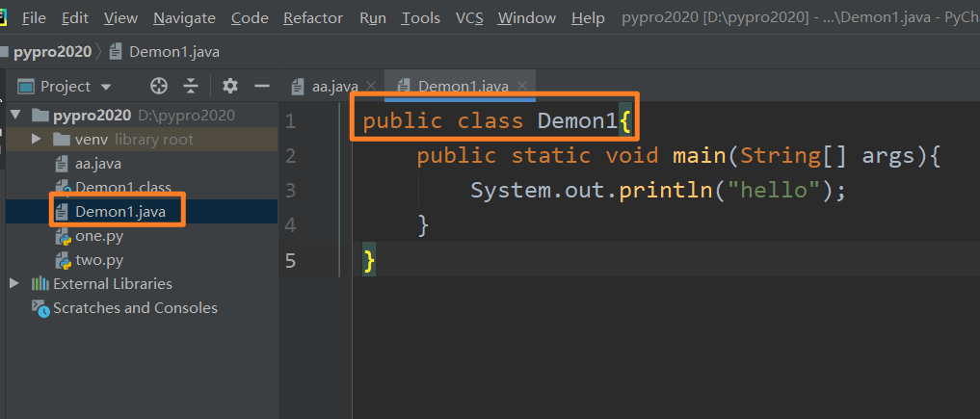980x419 pixels.
Task: Click the two.py Python file icon
Action: tap(63, 260)
